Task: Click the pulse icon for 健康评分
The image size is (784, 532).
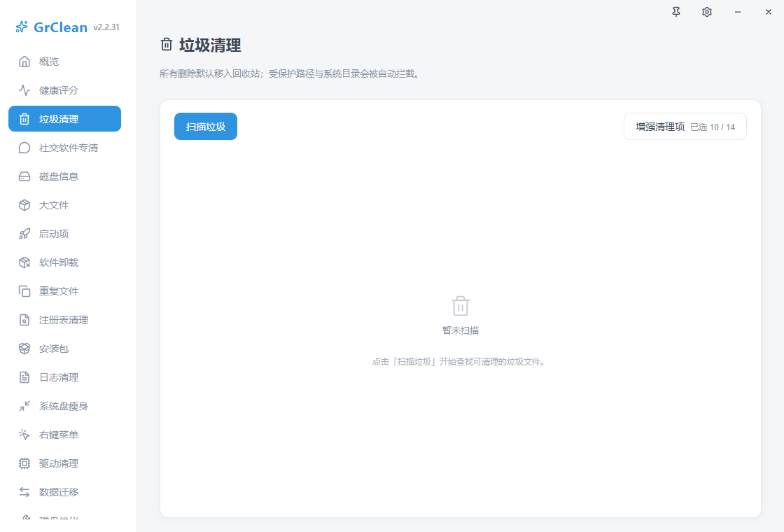Action: [x=24, y=90]
